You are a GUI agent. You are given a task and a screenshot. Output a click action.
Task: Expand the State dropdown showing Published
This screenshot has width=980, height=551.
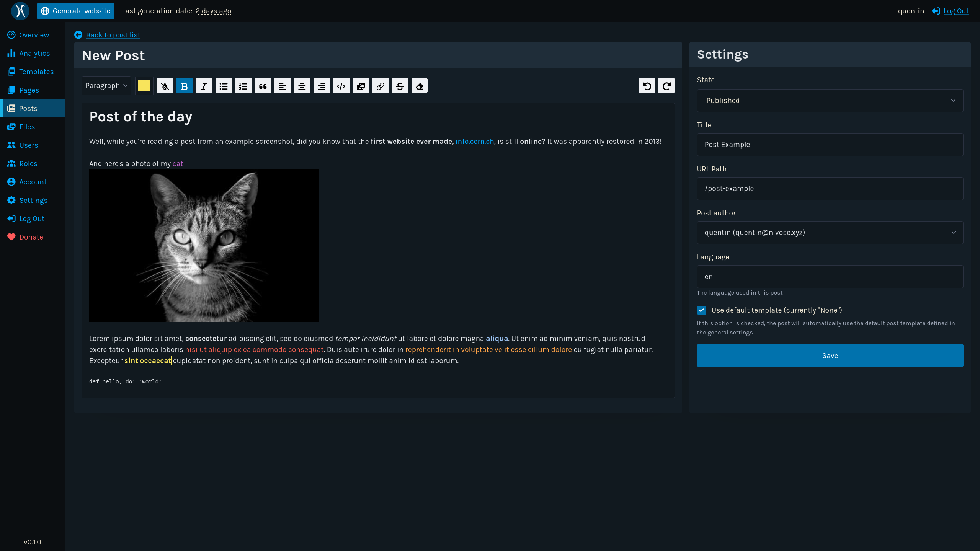830,101
